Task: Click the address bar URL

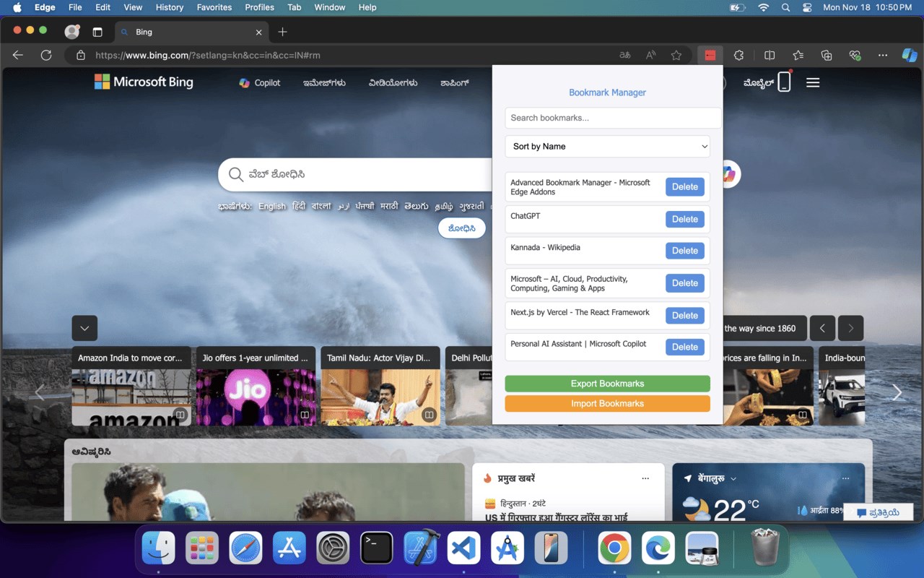Action: click(208, 55)
